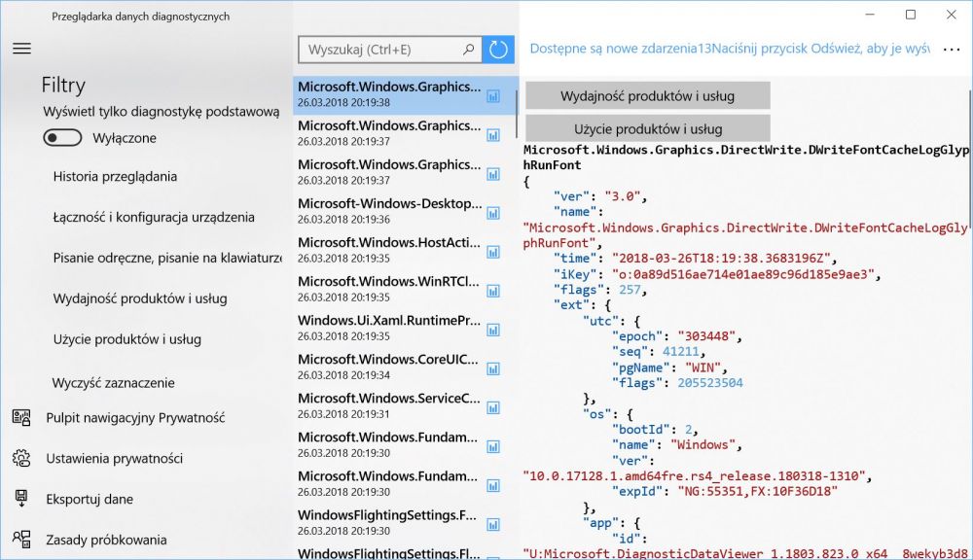Click chart icon of event at 20:19:38
The image size is (973, 560).
click(x=493, y=96)
